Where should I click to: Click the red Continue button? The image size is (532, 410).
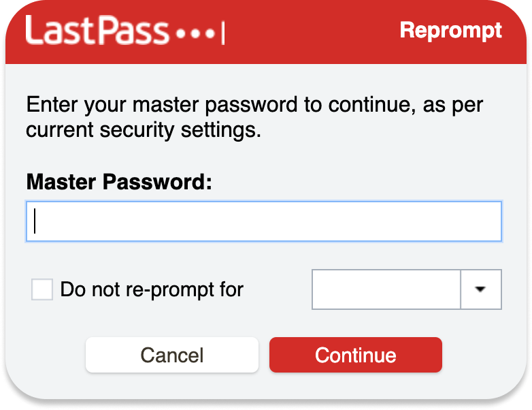click(x=356, y=355)
